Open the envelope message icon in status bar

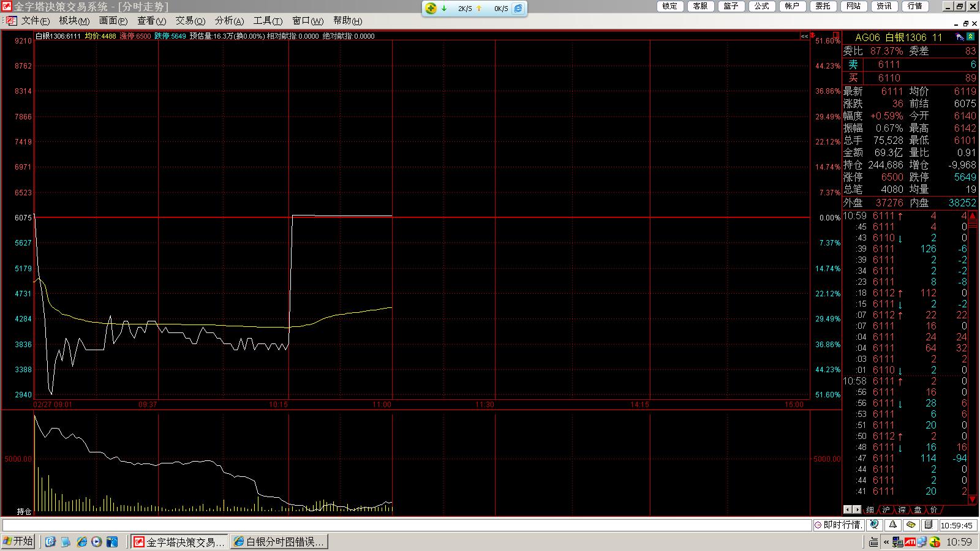pos(911,525)
